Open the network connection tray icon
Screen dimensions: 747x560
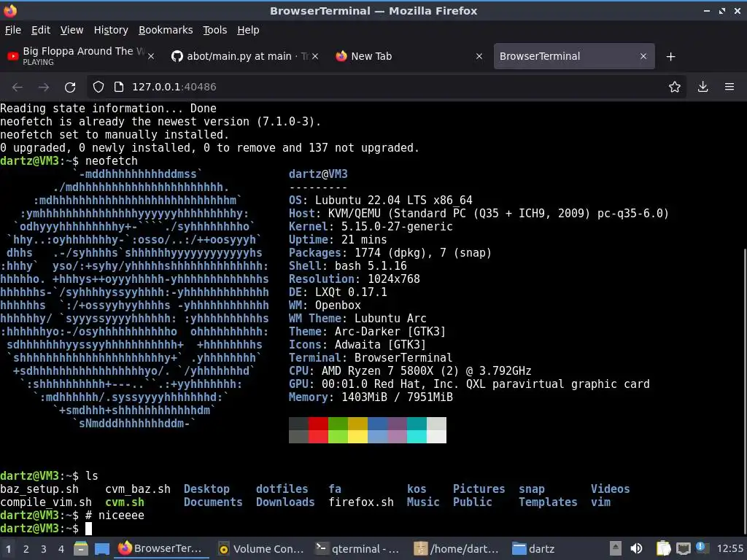point(684,548)
